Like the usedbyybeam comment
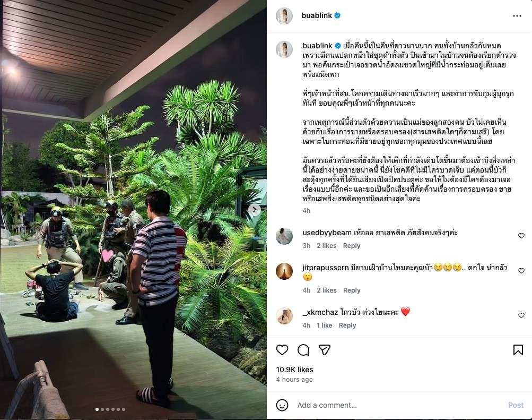This screenshot has width=532, height=420. [x=521, y=236]
